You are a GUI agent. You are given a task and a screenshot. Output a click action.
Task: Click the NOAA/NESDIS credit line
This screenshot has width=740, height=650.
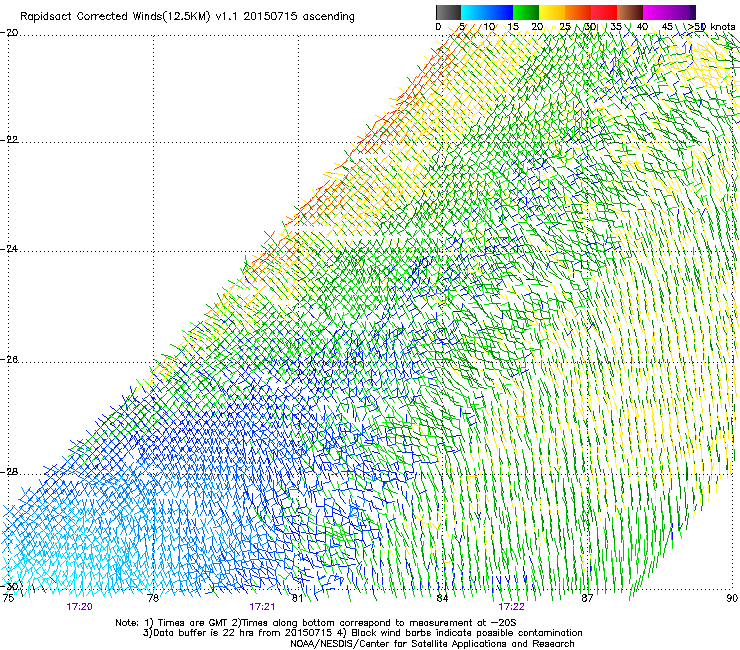pyautogui.click(x=432, y=643)
